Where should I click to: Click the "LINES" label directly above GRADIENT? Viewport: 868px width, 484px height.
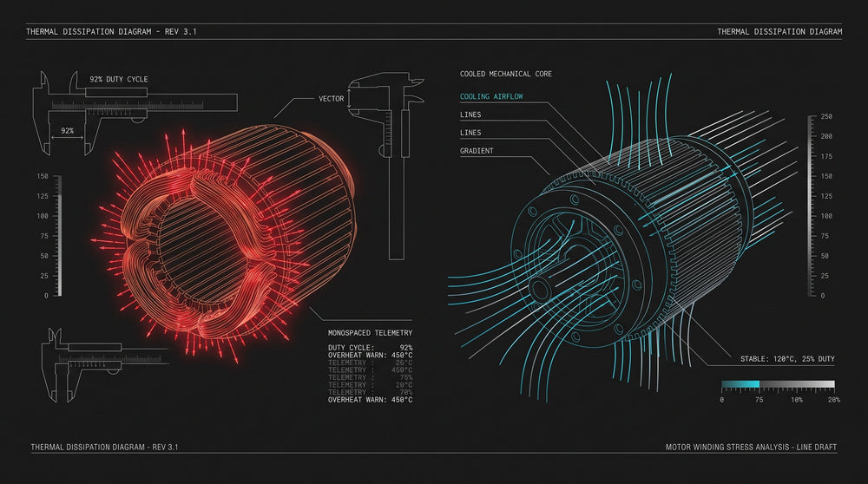point(470,132)
